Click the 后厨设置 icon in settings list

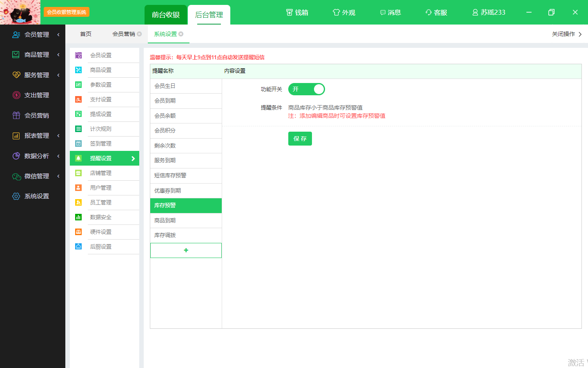tap(78, 247)
